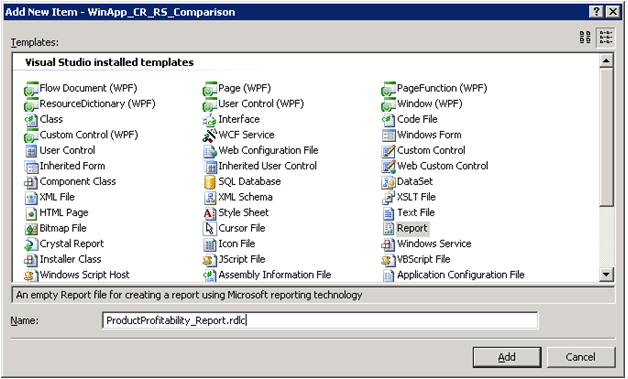Click the 'DataSet' label text

[x=415, y=181]
